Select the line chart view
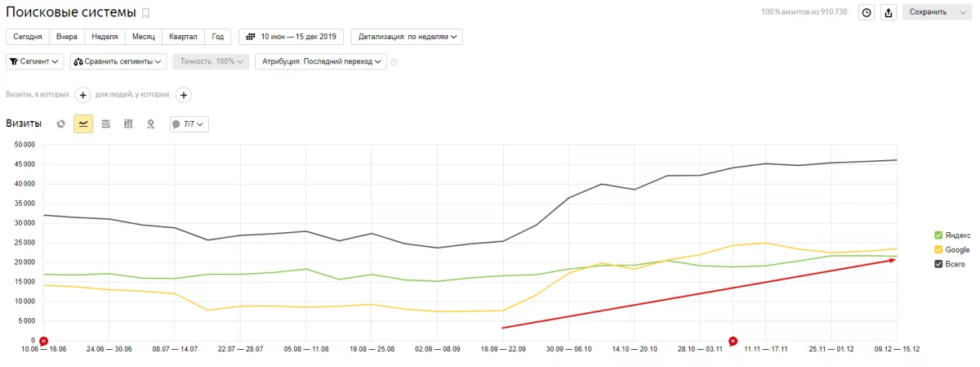This screenshot has width=980, height=367. (x=83, y=124)
